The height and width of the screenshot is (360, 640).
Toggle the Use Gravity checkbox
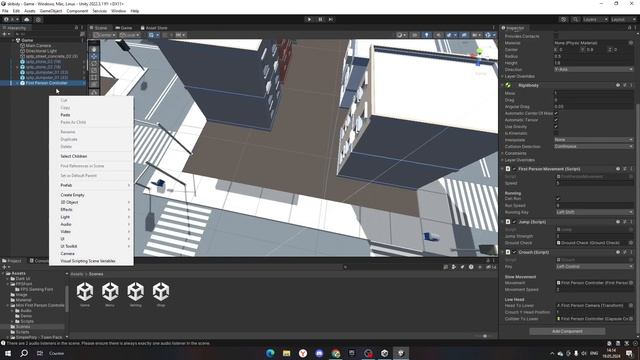point(556,127)
